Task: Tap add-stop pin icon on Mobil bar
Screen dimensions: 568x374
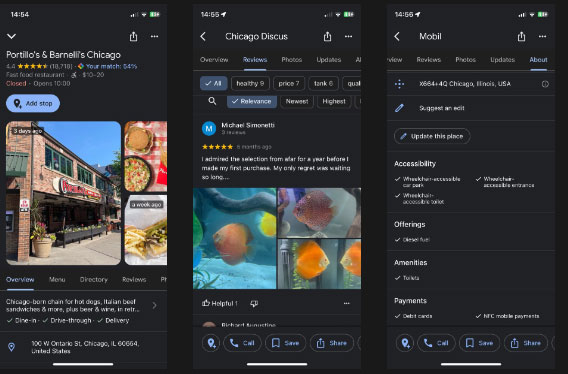Action: (x=405, y=343)
